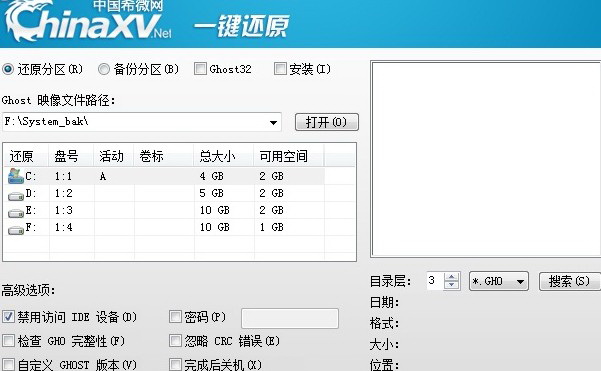This screenshot has width=601, height=371.
Task: Select the 备份分区(B) radio button
Action: [x=103, y=69]
